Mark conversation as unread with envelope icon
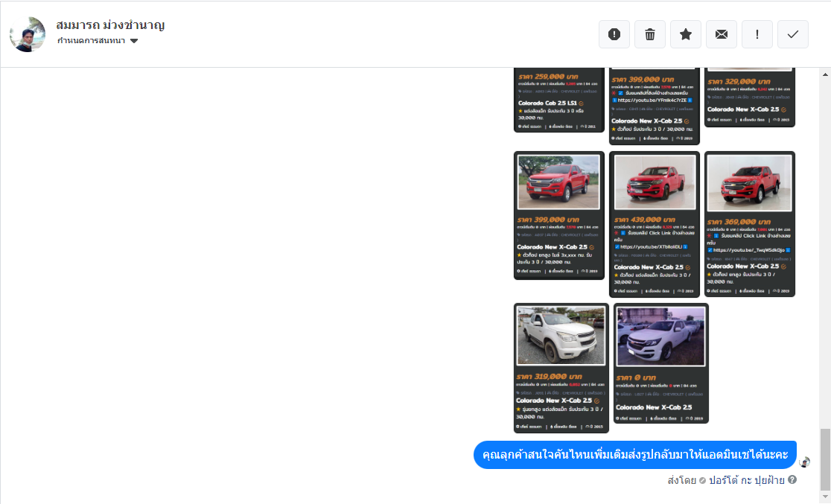This screenshot has width=831, height=504. tap(722, 34)
